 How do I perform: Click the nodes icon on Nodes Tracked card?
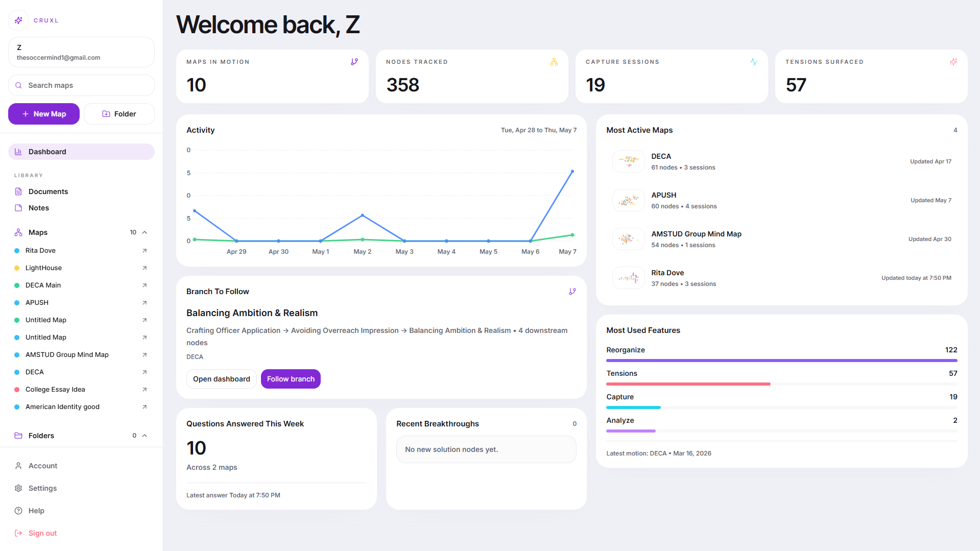pyautogui.click(x=554, y=62)
